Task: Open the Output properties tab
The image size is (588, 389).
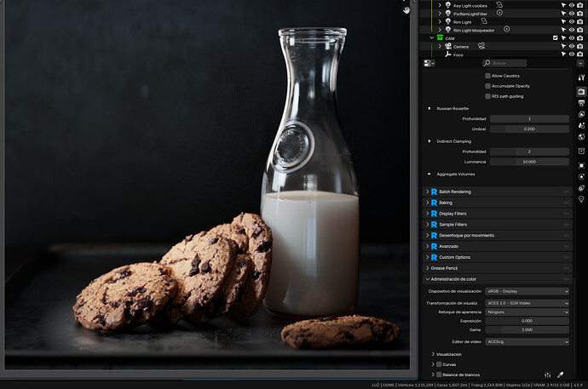Action: (581, 103)
